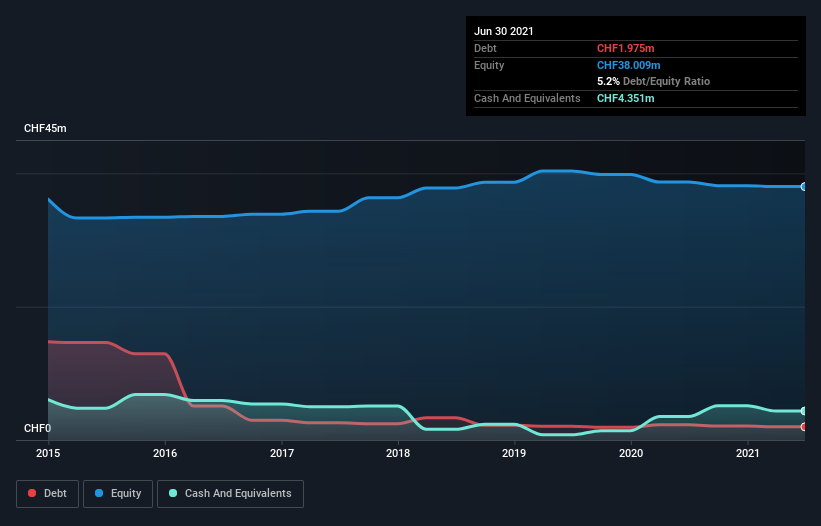
Task: Toggle the Equity series legend button
Action: (118, 494)
